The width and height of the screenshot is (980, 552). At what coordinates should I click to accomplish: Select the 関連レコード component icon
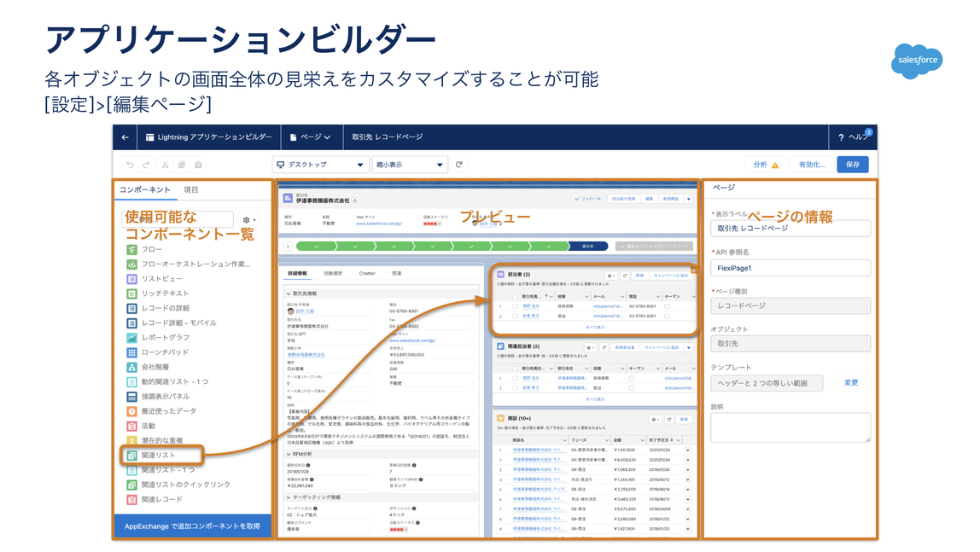tap(131, 500)
